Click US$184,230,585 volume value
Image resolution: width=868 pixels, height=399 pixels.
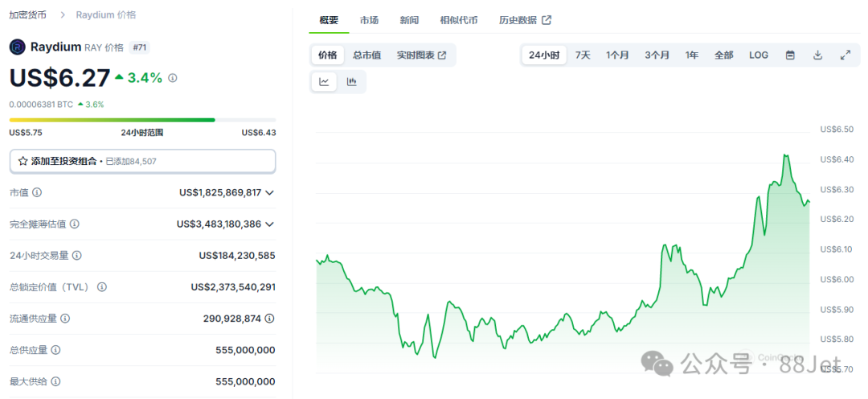[x=237, y=256]
